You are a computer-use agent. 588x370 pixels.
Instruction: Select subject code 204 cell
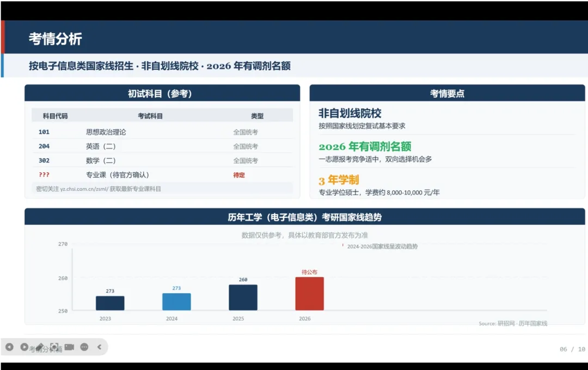pos(44,147)
